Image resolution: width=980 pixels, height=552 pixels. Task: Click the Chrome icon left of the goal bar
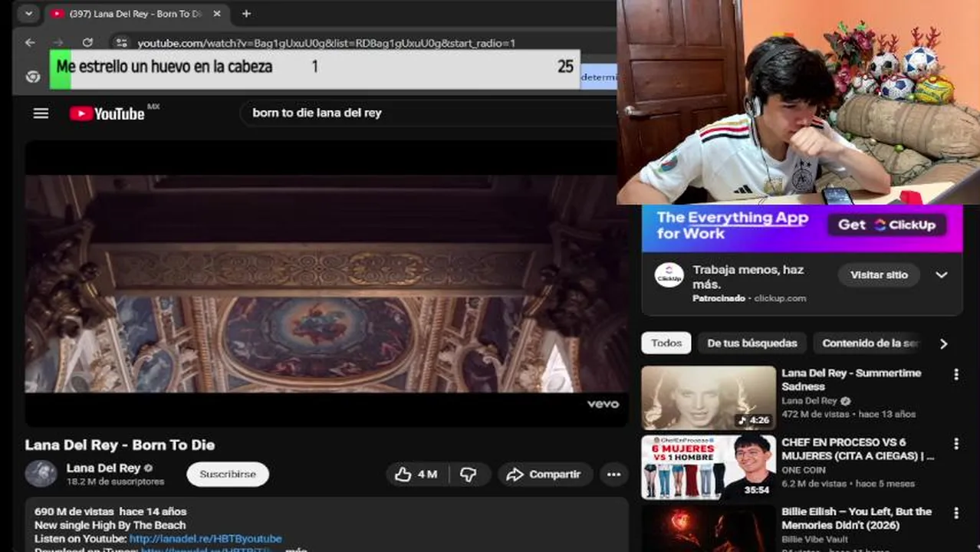tap(32, 76)
